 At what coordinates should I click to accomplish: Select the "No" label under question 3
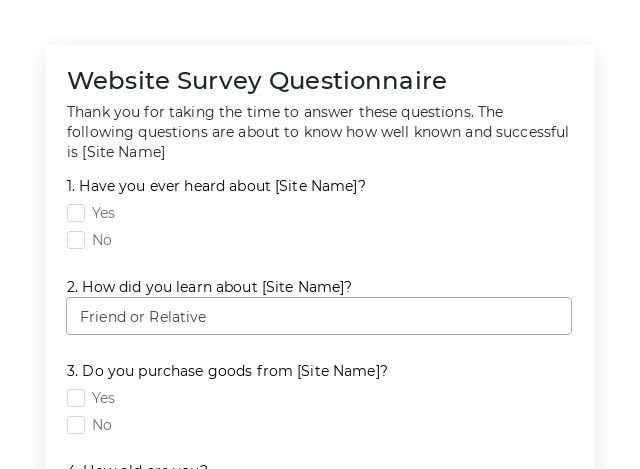click(102, 425)
